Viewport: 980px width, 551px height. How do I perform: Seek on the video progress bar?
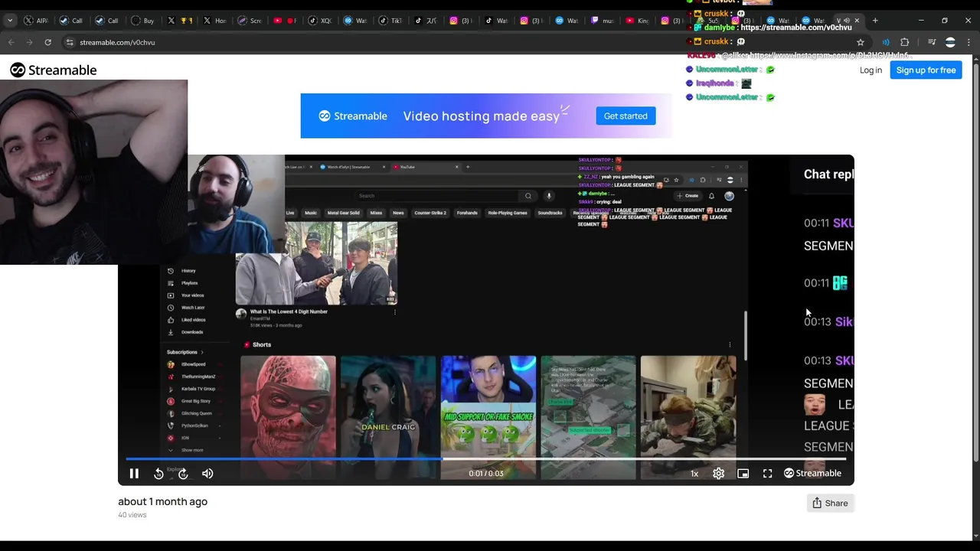pyautogui.click(x=486, y=458)
